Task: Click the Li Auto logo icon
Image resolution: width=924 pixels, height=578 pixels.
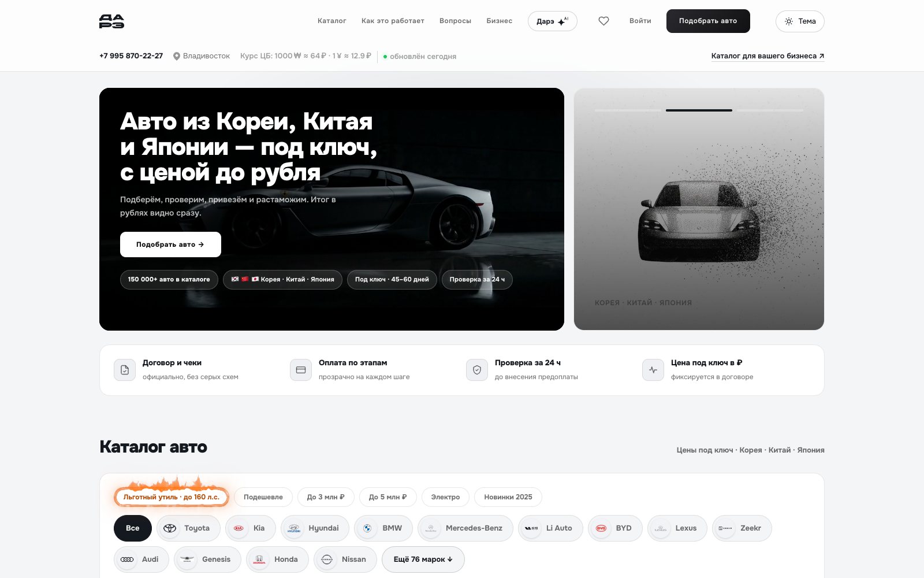Action: (531, 528)
